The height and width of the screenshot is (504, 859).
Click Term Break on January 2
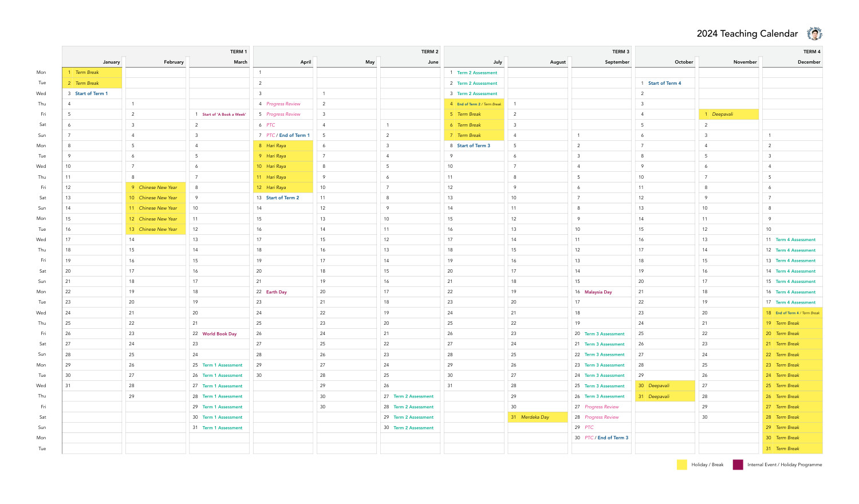coord(92,83)
